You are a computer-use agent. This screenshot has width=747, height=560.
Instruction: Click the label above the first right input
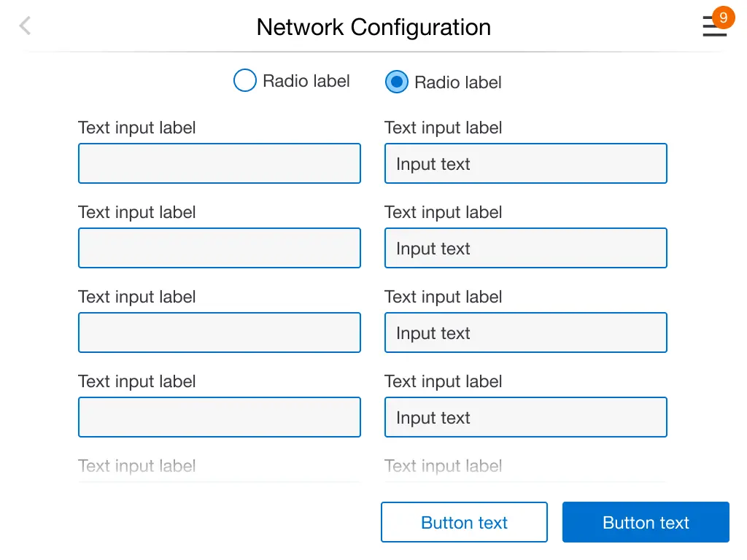[444, 128]
